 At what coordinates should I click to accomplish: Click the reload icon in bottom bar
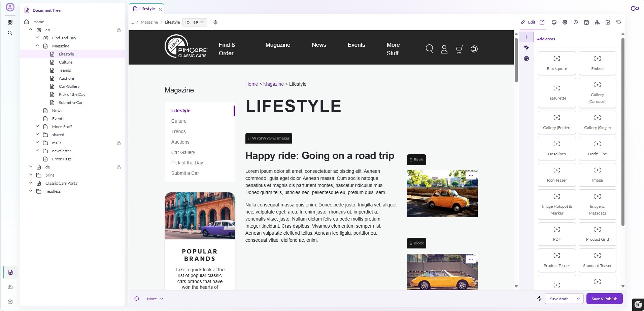tap(137, 299)
